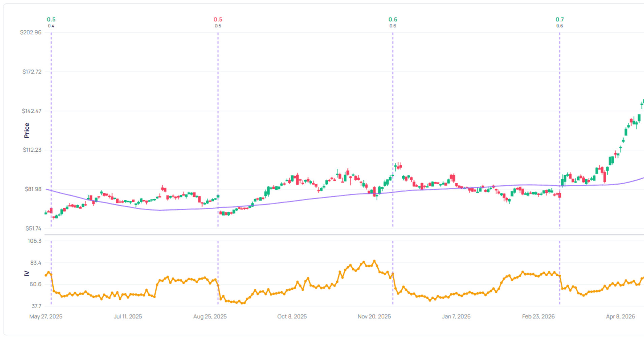Click the rotated Price axis title
This screenshot has width=644, height=337.
27,130
